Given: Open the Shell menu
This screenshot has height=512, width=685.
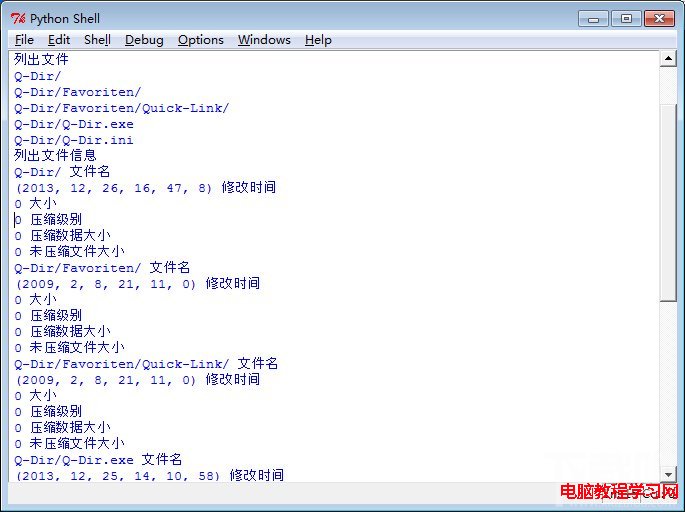Looking at the screenshot, I should point(97,40).
